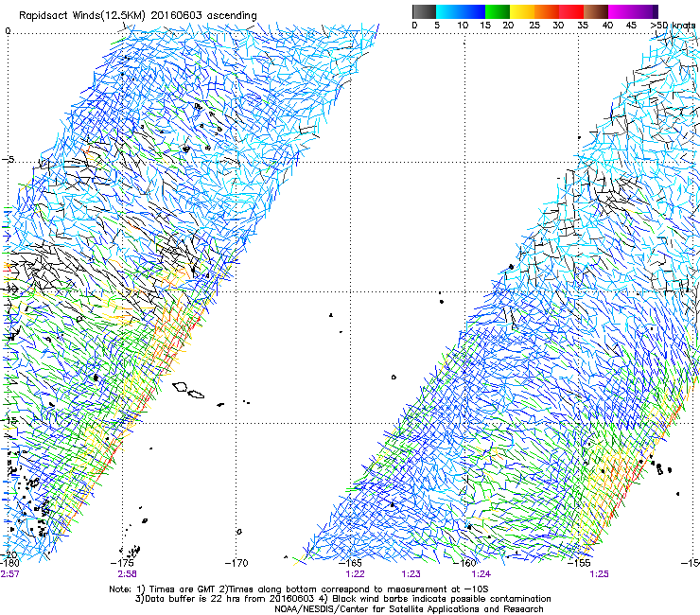Viewport: 700px width, 615px height.
Task: Click the '20' label under the color scale
Action: pos(508,26)
